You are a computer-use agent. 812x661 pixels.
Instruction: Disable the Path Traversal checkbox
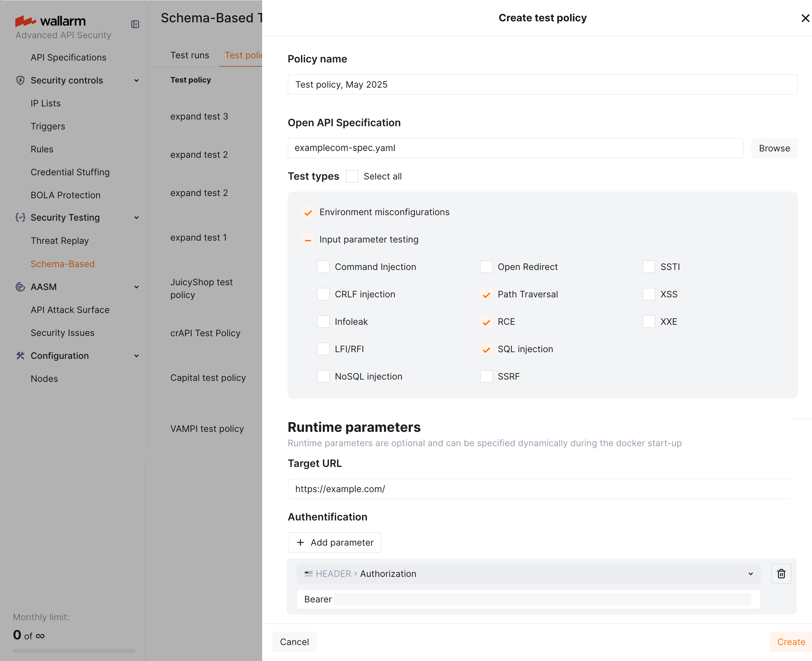pos(486,294)
